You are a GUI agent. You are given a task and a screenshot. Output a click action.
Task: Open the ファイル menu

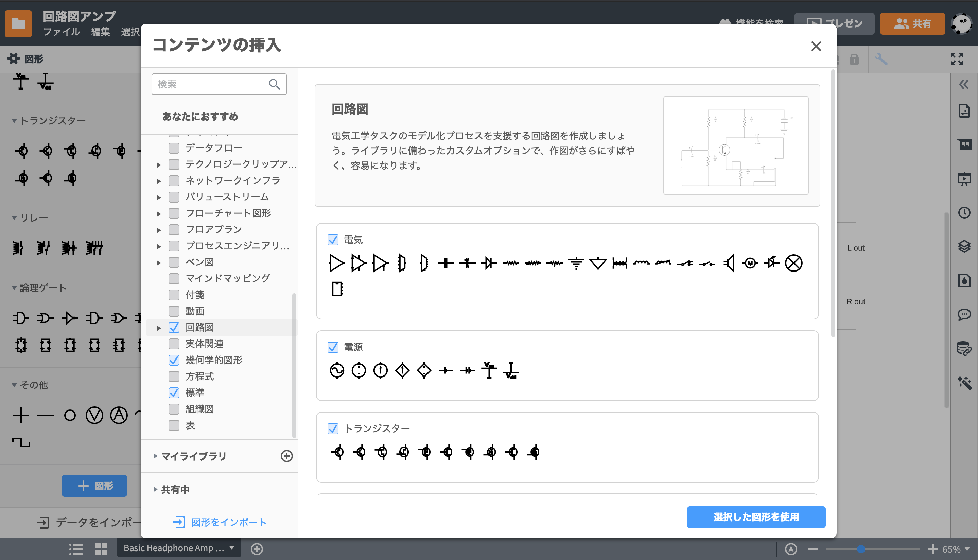click(61, 32)
